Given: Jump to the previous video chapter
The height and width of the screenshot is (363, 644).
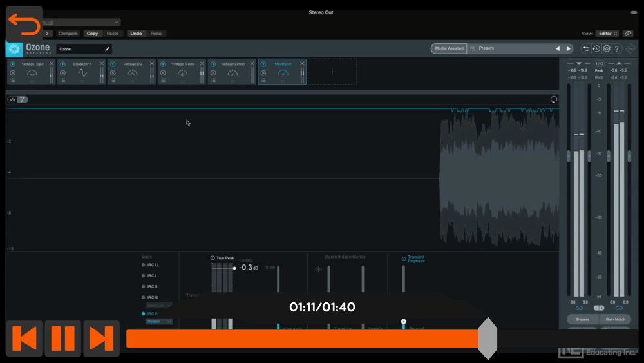Looking at the screenshot, I should pos(24,338).
